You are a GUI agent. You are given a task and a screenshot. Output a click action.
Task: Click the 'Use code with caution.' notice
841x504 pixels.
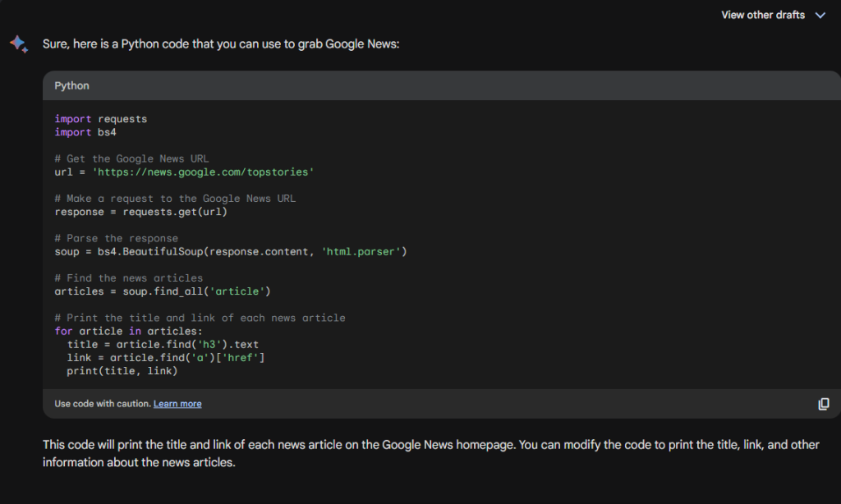[x=103, y=404]
